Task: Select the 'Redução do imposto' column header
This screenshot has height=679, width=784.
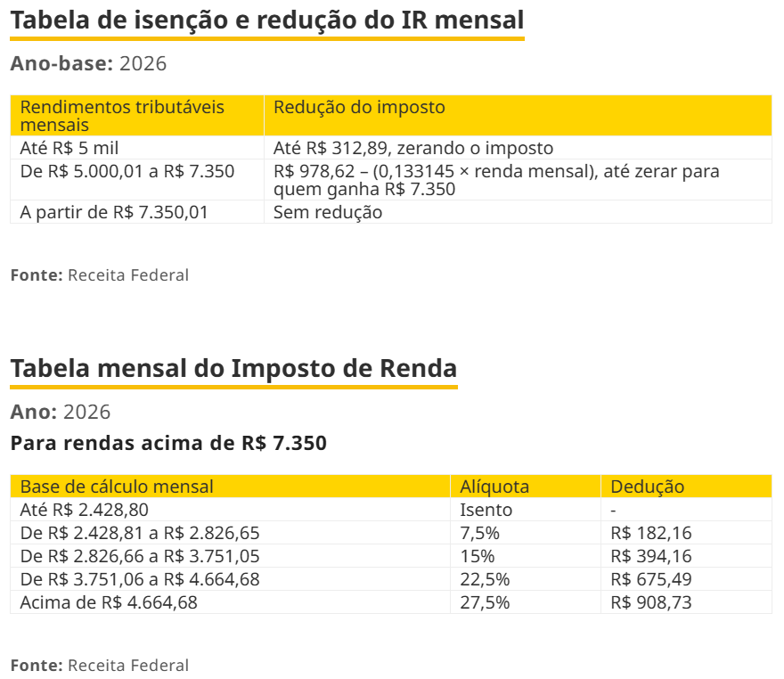Action: point(359,107)
